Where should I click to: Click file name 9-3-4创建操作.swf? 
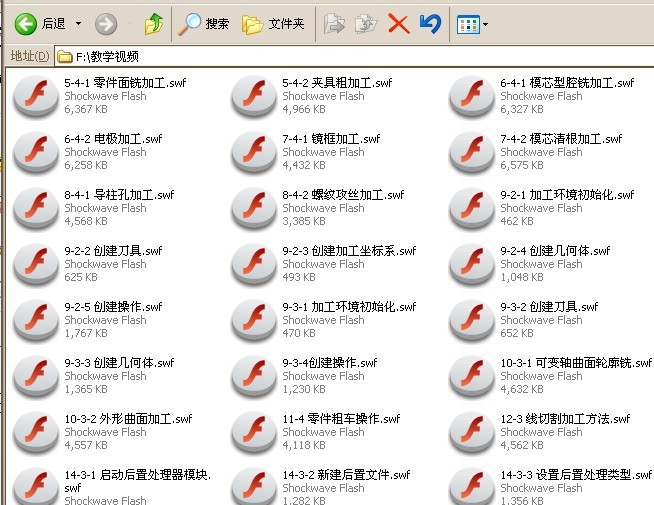tap(330, 363)
